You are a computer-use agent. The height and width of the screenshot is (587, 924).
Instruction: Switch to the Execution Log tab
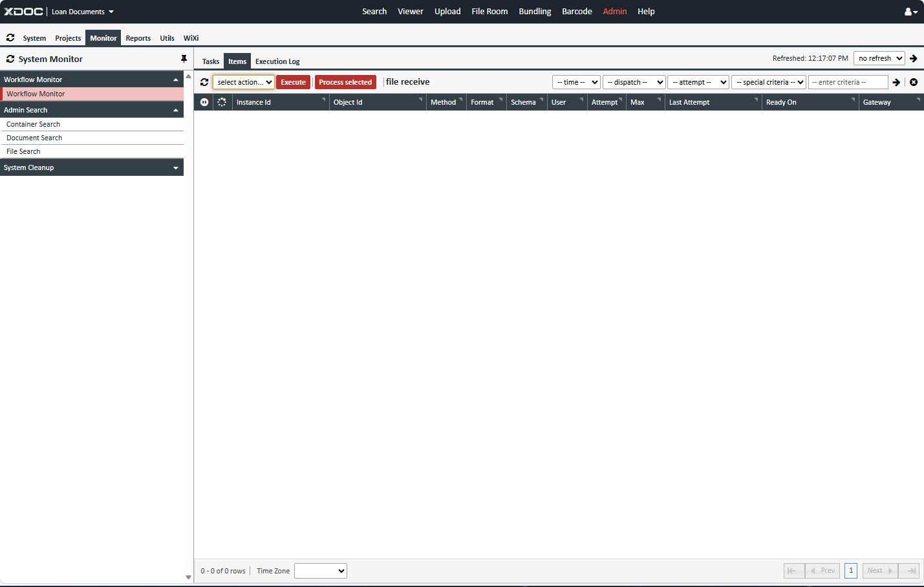[277, 61]
